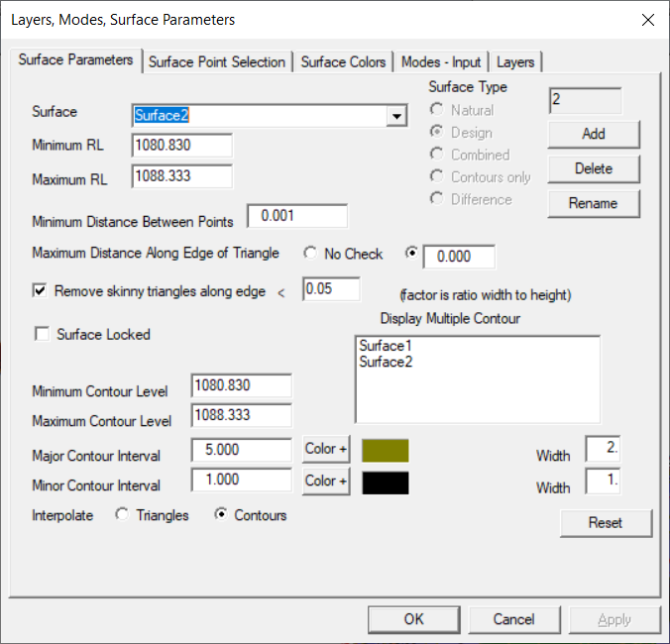Go to the Modes - Input tab
The width and height of the screenshot is (670, 644).
(x=441, y=61)
